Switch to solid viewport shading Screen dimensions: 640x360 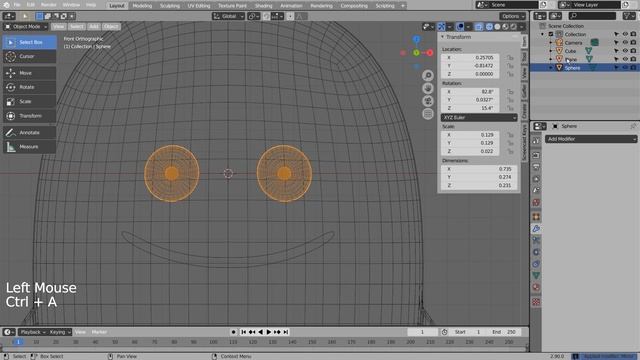pyautogui.click(x=497, y=27)
